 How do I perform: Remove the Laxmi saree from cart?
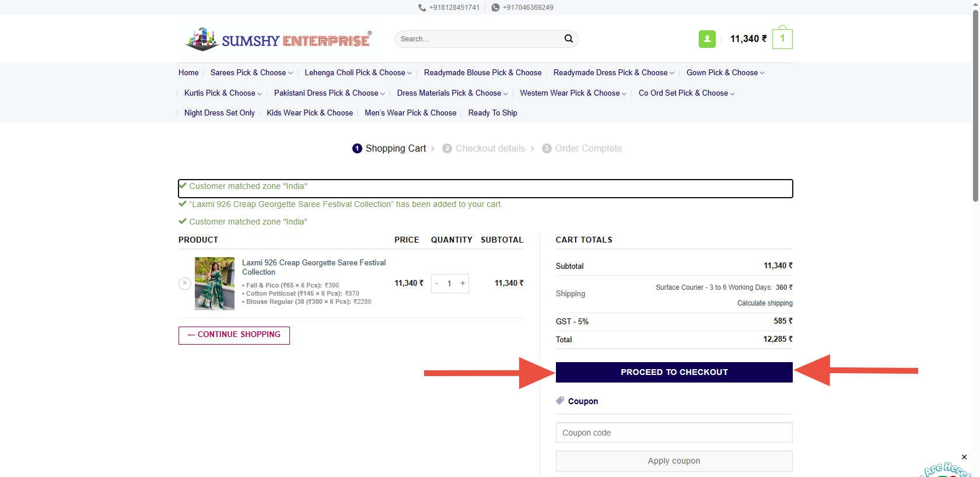pos(185,283)
